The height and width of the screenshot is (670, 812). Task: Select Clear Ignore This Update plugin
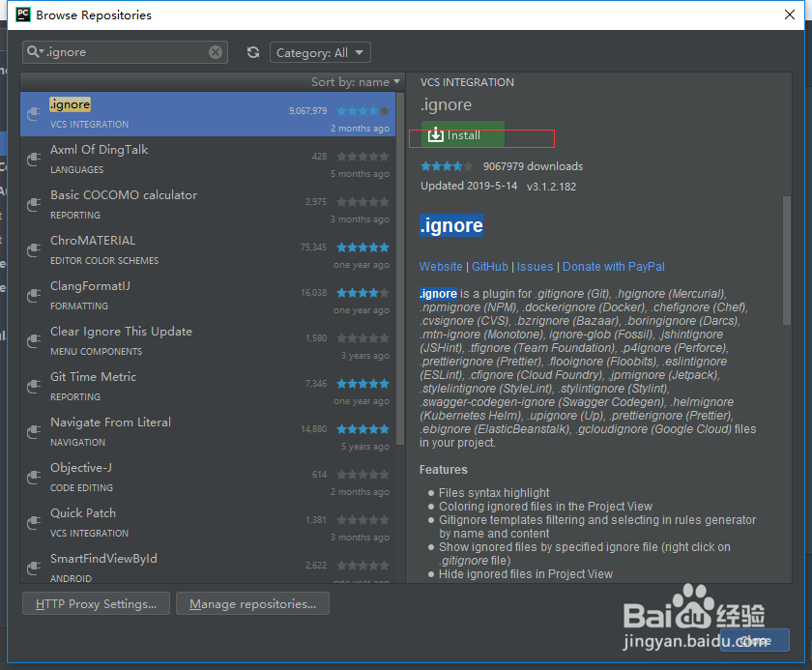point(208,341)
